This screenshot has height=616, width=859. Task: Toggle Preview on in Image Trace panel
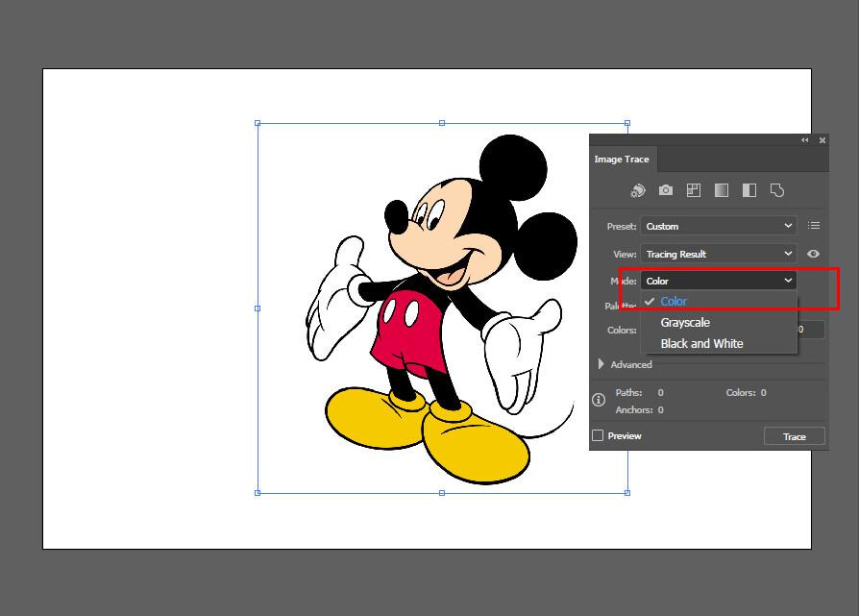[598, 435]
